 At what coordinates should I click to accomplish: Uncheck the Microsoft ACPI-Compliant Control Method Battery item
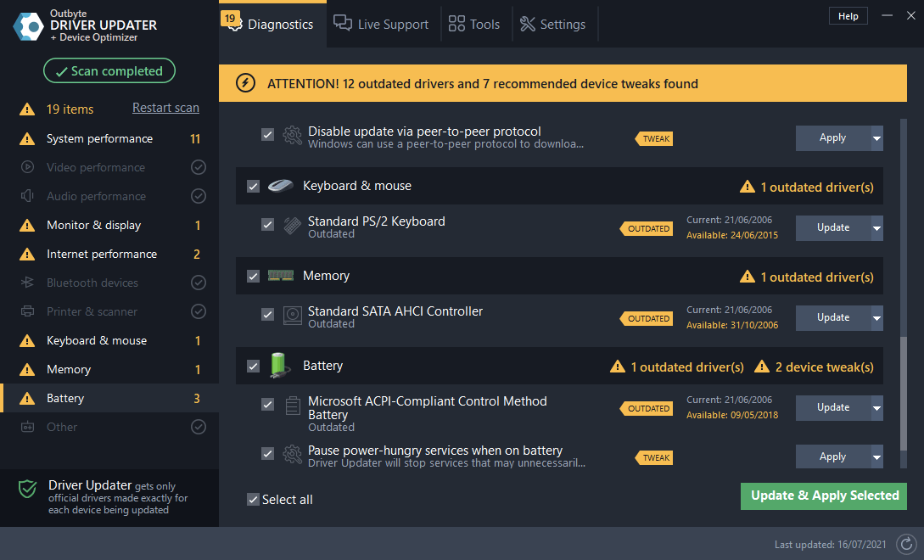pos(267,405)
